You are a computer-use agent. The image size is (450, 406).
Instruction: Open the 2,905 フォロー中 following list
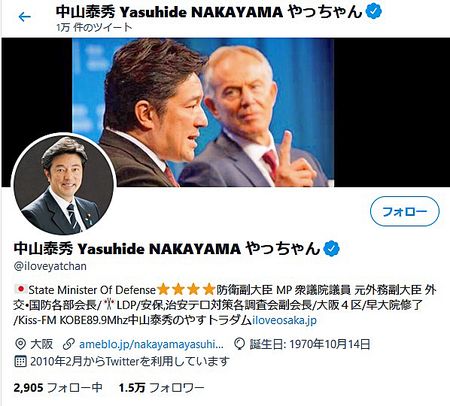pyautogui.click(x=58, y=388)
